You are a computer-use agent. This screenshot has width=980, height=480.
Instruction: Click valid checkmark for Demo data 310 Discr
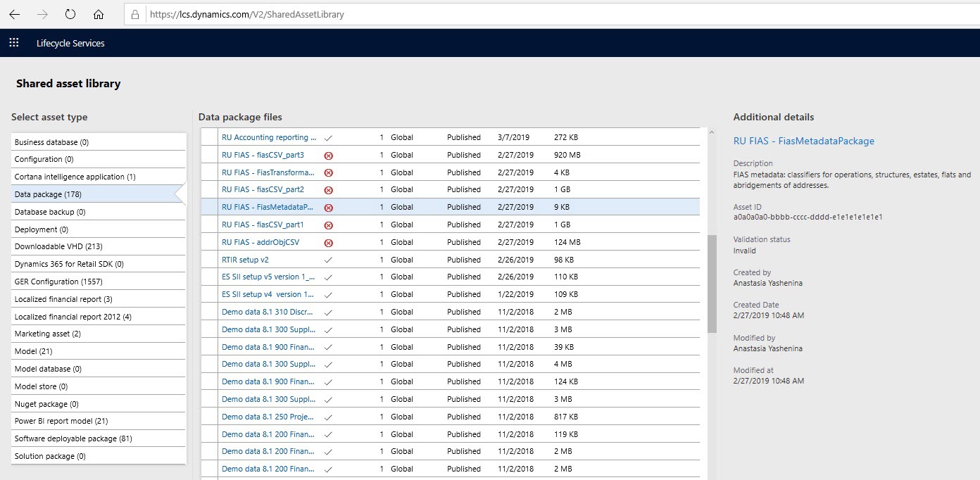click(328, 312)
